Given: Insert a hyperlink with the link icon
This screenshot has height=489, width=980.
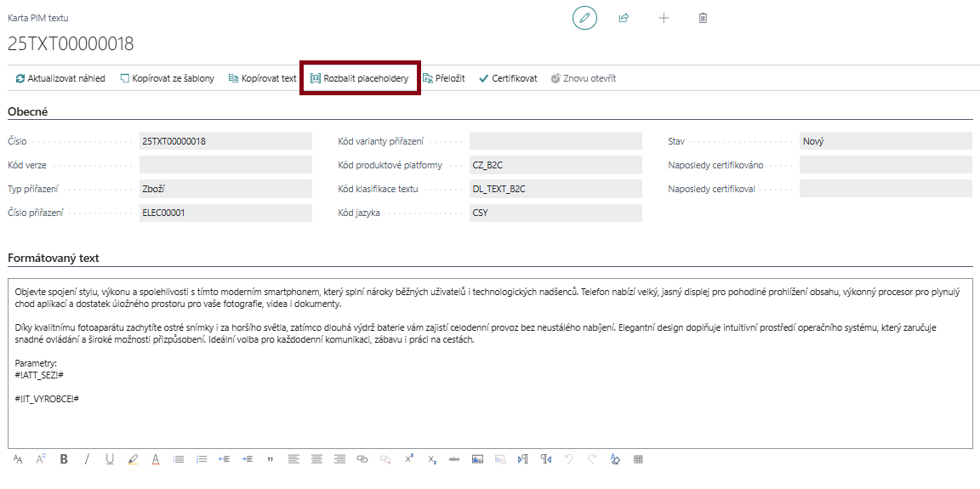Looking at the screenshot, I should click(362, 459).
